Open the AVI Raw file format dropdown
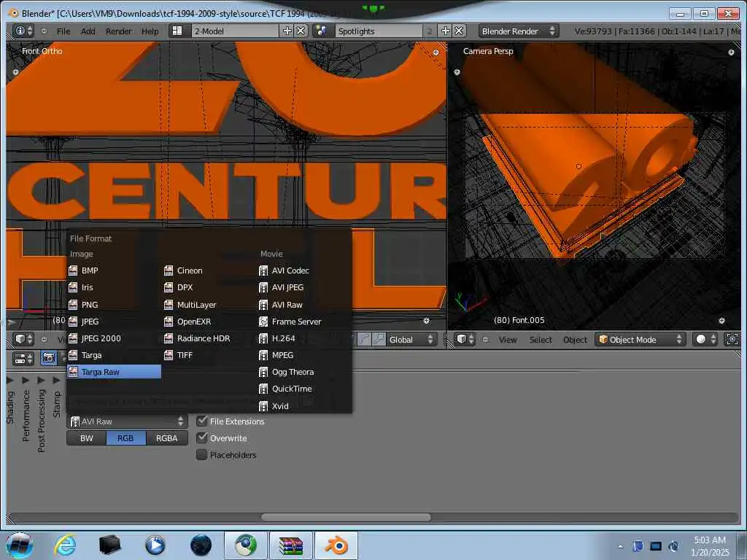The width and height of the screenshot is (747, 560). (127, 421)
